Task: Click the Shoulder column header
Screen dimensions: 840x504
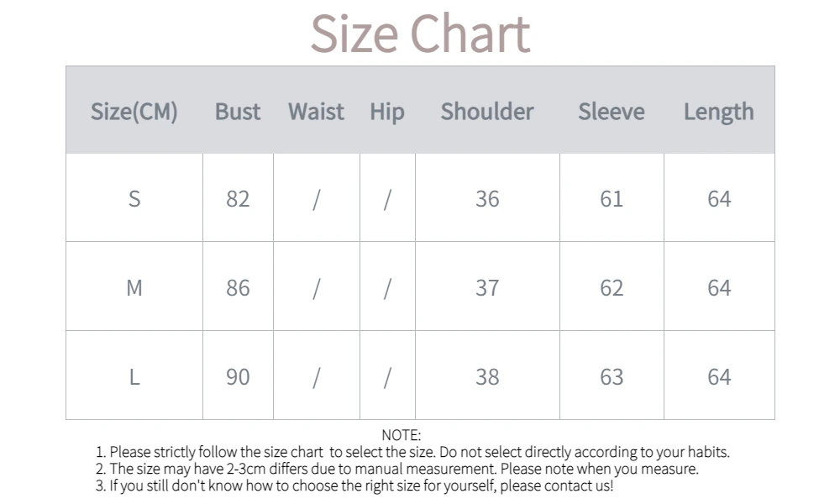Action: (487, 112)
